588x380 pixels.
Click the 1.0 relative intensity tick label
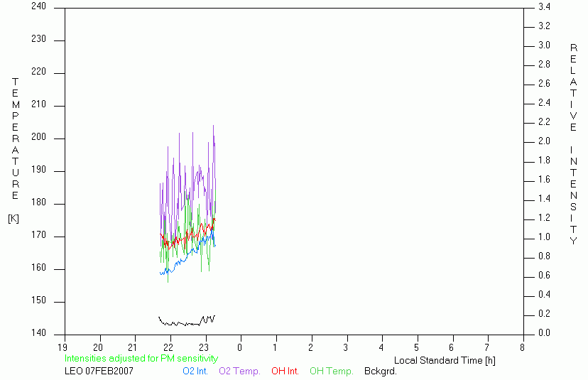[x=544, y=237]
